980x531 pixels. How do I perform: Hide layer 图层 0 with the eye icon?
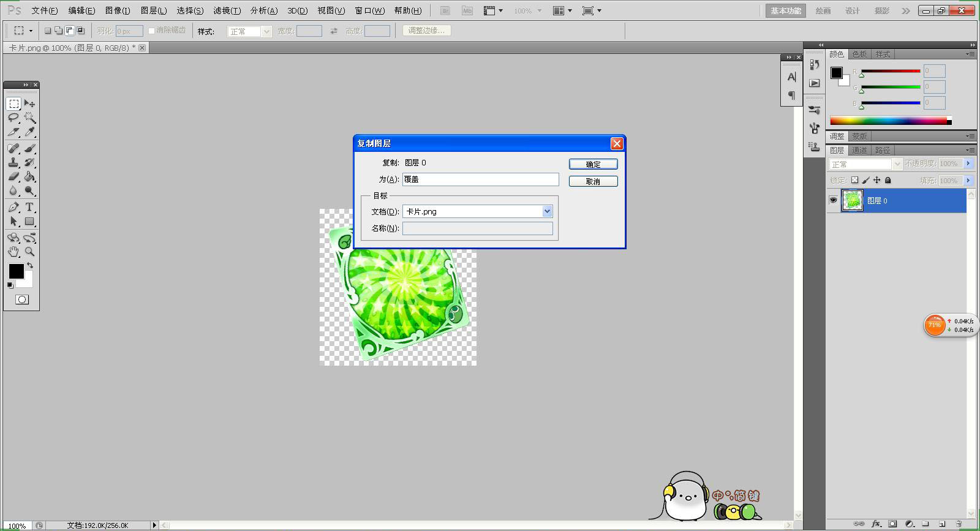833,200
